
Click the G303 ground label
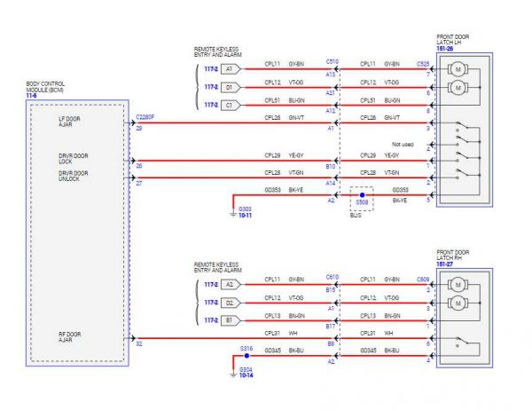click(x=245, y=209)
